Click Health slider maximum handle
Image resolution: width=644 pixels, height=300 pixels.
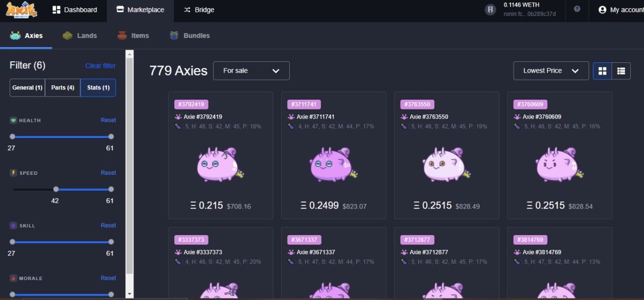[x=111, y=136]
